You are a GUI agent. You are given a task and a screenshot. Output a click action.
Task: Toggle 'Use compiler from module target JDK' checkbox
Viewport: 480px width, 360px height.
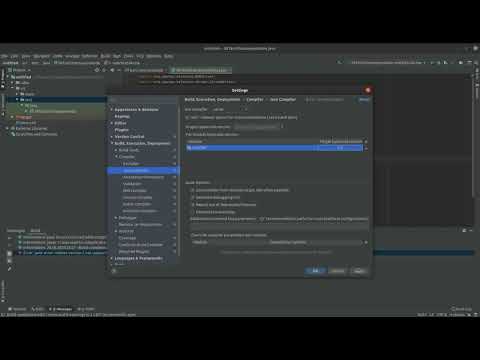pos(193,190)
